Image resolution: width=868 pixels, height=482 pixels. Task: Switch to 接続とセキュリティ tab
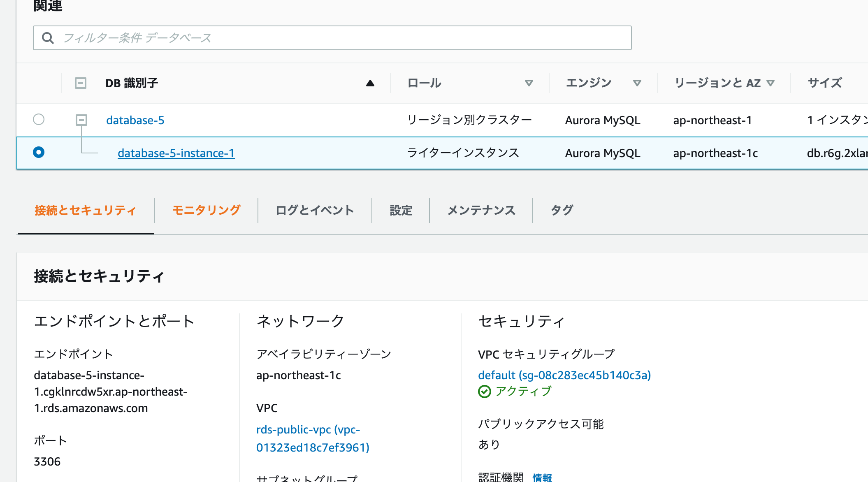[x=86, y=210]
